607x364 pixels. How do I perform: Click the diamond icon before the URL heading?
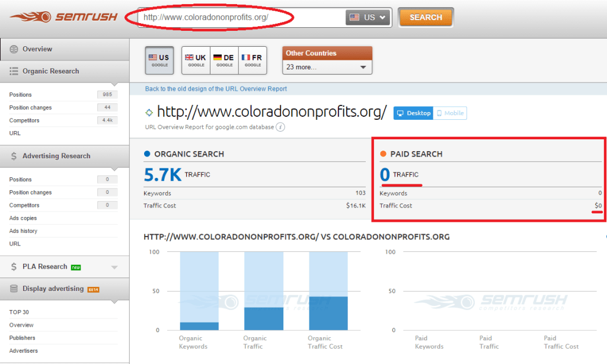pos(149,113)
